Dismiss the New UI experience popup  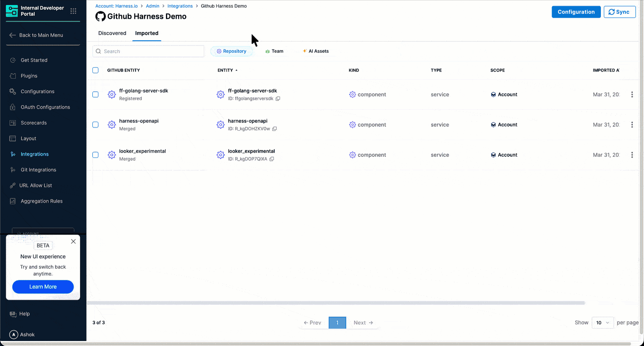pyautogui.click(x=73, y=242)
